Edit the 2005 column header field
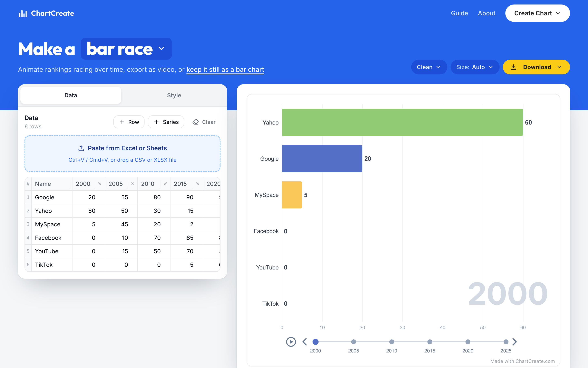The height and width of the screenshot is (368, 588). pos(117,184)
